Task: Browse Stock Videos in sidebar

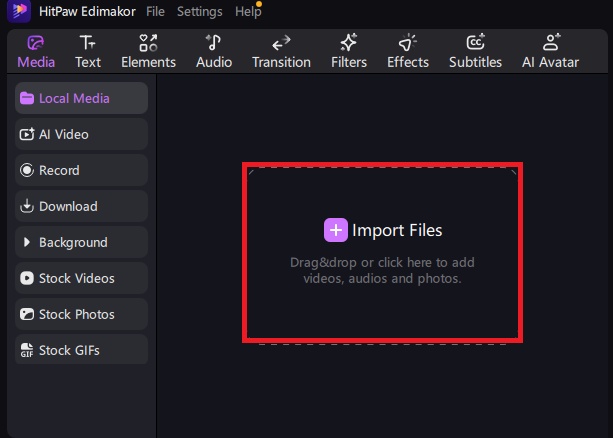Action: (81, 278)
